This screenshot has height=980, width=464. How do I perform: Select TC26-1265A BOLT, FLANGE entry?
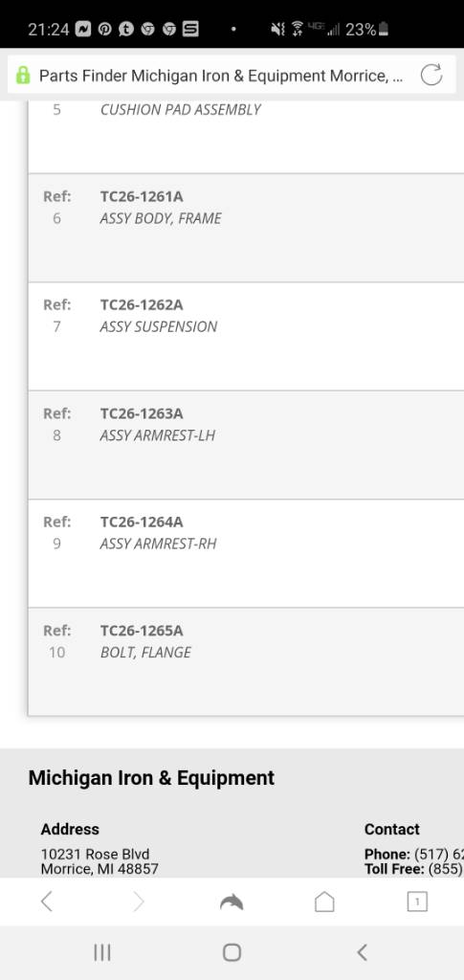point(246,662)
